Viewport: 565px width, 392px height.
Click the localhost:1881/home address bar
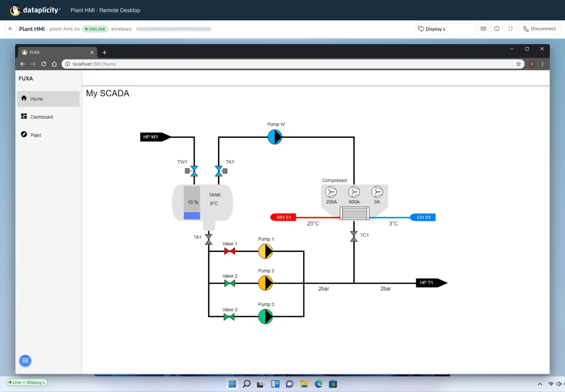click(x=293, y=64)
